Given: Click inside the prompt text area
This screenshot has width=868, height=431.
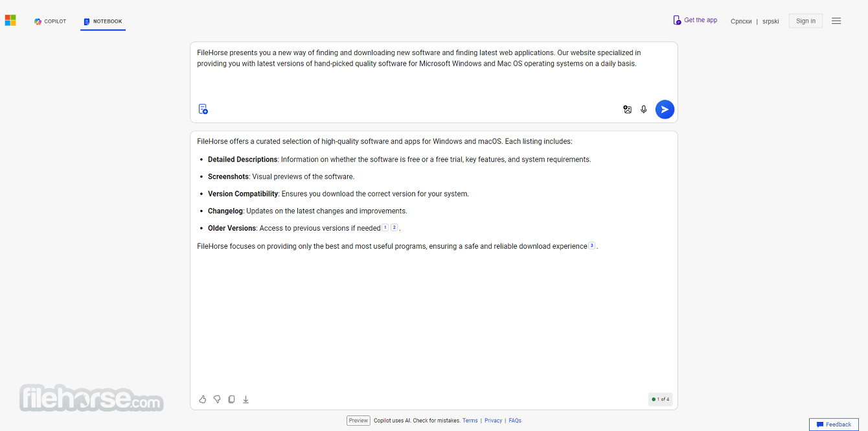Looking at the screenshot, I should pos(433,70).
